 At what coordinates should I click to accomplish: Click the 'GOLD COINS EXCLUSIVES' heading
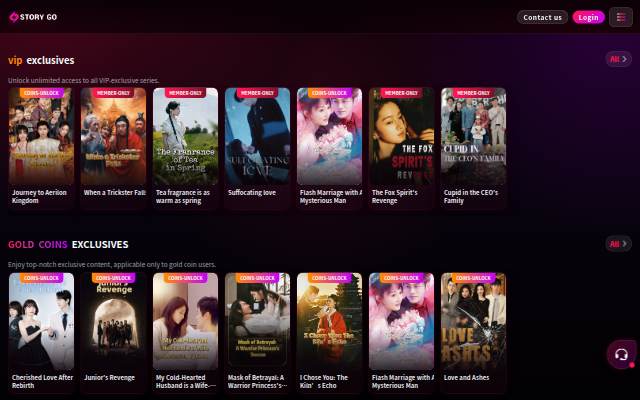[x=68, y=244]
